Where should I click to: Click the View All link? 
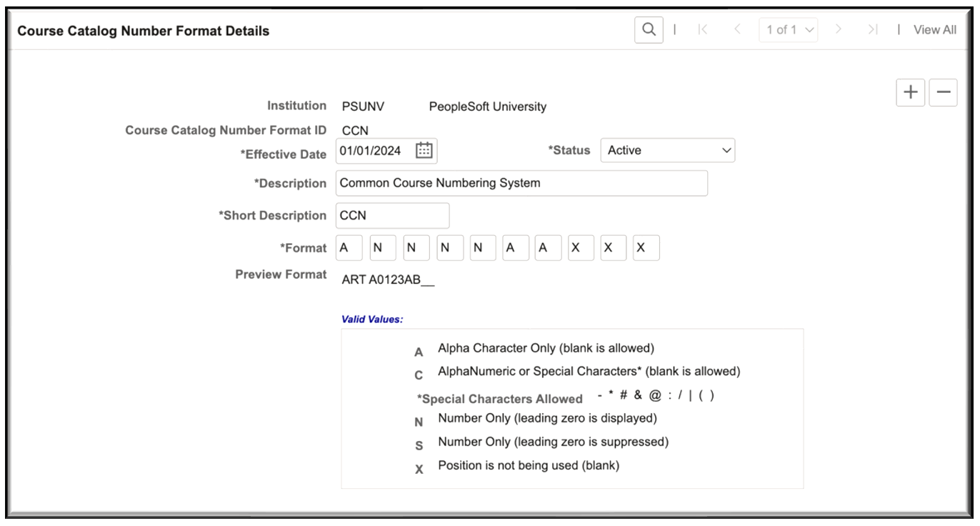[934, 30]
